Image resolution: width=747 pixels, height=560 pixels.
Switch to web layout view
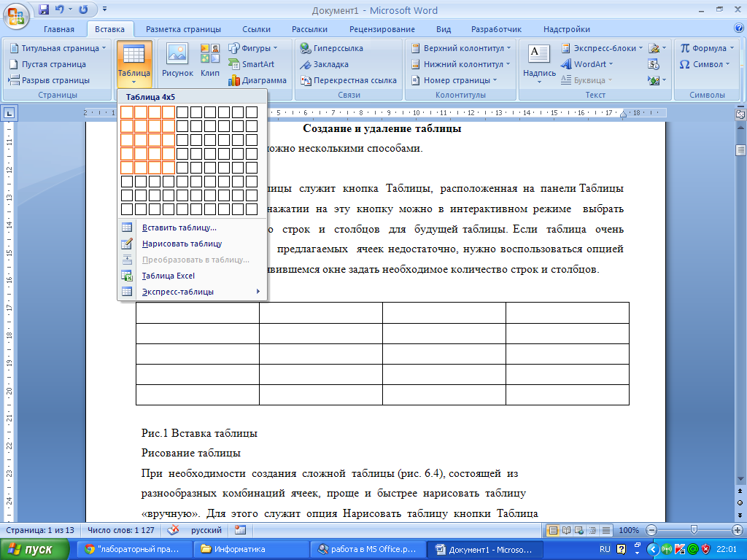click(579, 531)
